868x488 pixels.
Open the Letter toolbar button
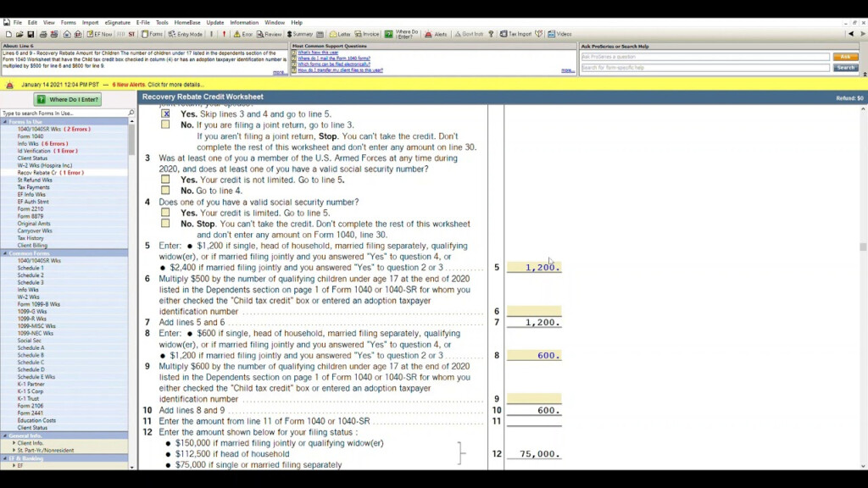tap(340, 34)
